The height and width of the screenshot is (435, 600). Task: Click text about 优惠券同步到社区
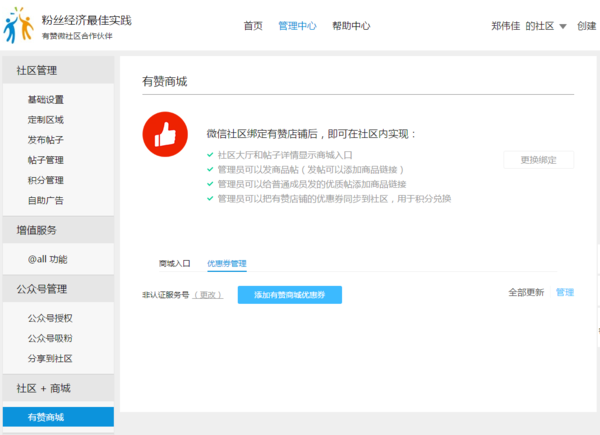tap(334, 199)
